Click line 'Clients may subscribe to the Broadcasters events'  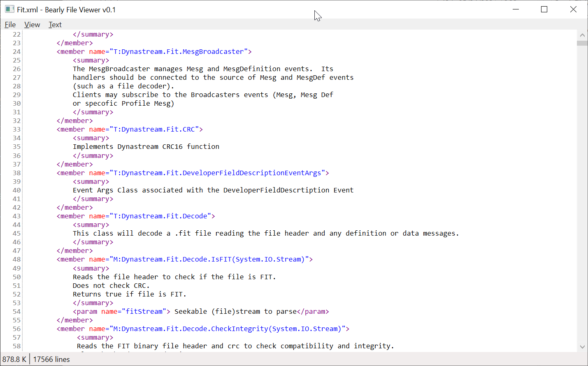(203, 95)
